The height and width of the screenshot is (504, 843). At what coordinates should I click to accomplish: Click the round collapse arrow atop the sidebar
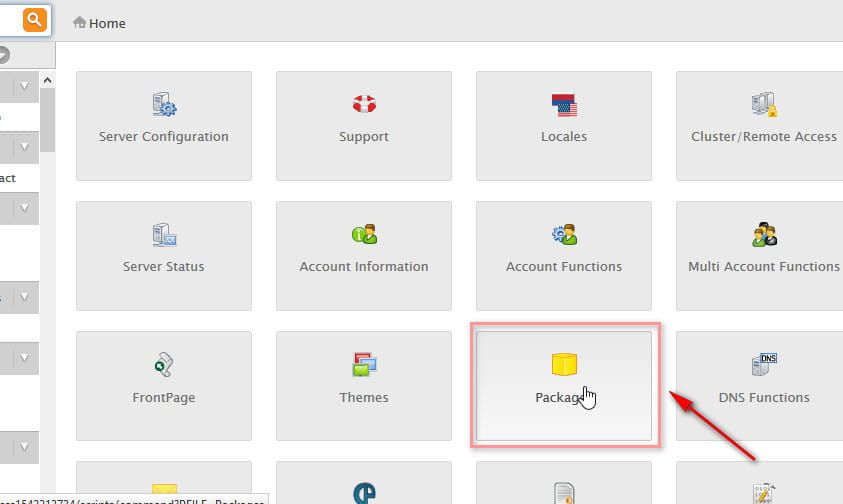pos(3,55)
